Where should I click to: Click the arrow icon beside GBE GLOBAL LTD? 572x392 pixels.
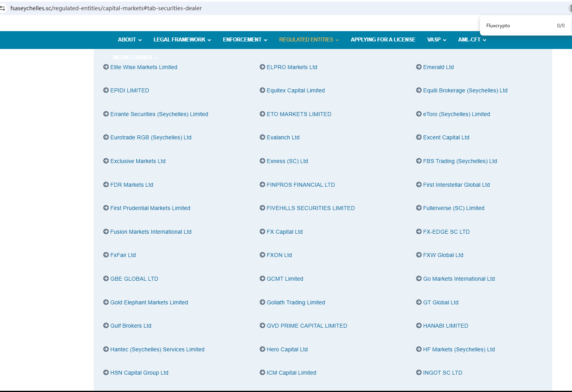(106, 279)
